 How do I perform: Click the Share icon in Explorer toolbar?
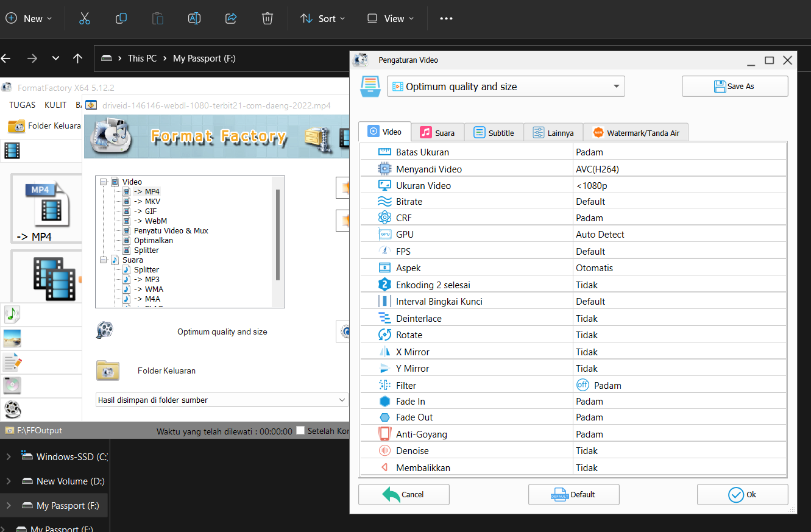point(231,18)
